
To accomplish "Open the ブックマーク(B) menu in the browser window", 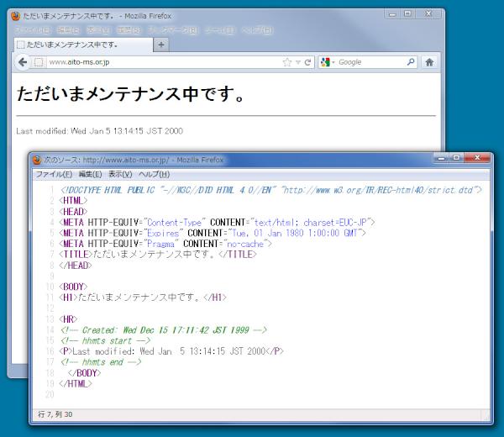I will tap(172, 30).
